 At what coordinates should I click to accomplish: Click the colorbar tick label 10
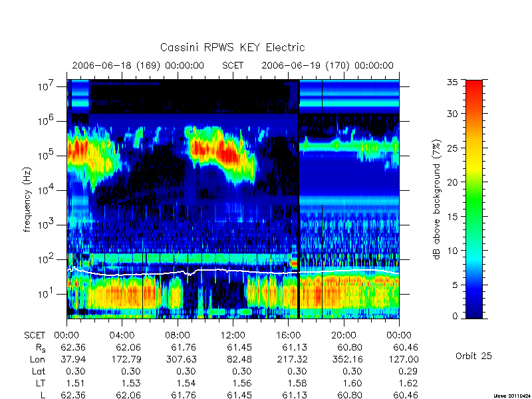click(452, 251)
